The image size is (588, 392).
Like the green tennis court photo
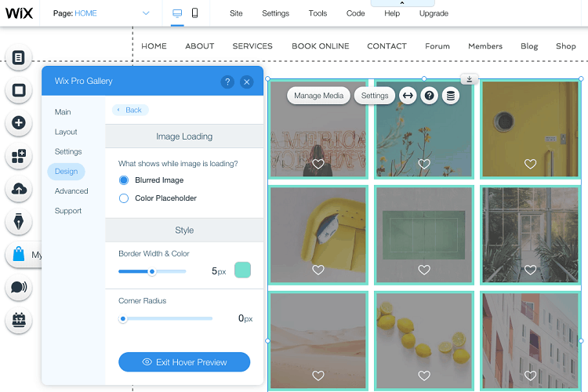click(x=424, y=270)
